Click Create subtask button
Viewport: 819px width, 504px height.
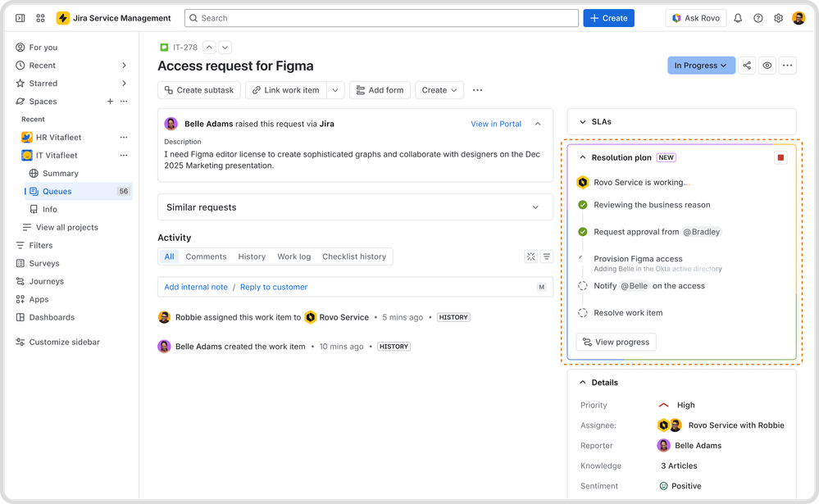(x=199, y=90)
